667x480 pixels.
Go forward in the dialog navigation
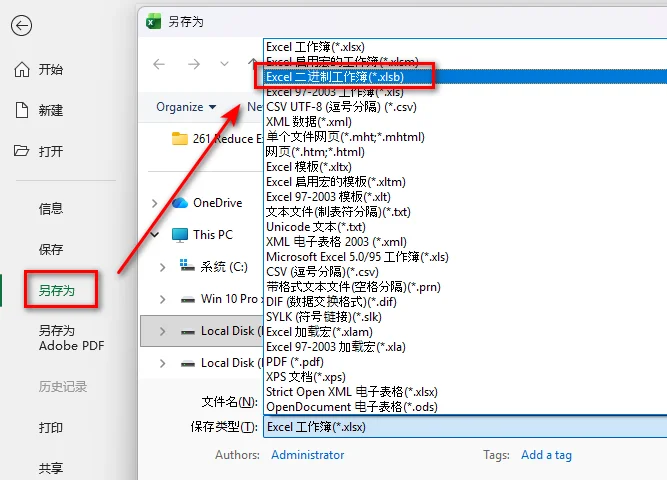tap(194, 64)
